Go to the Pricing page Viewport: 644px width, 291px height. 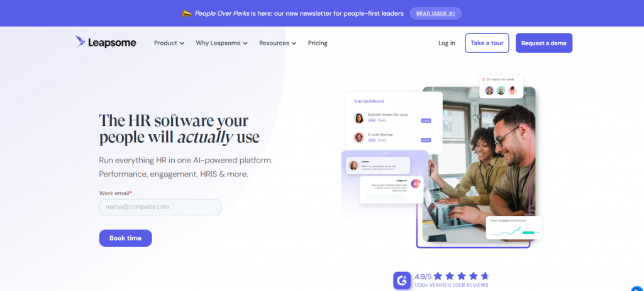(318, 43)
